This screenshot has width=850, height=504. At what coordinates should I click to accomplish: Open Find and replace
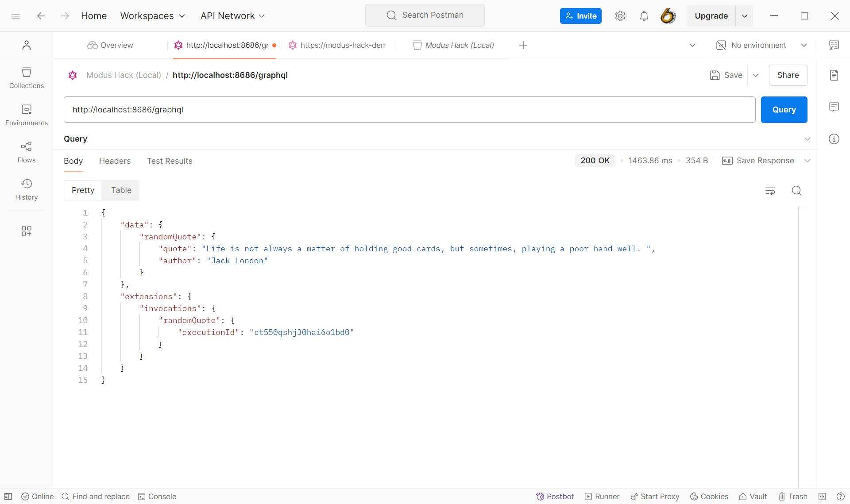pos(96,496)
